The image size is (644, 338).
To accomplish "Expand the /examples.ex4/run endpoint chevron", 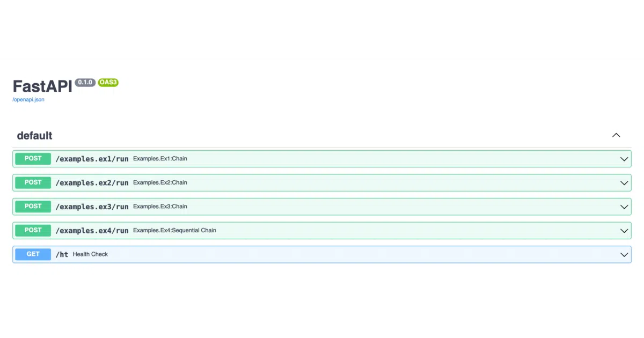I will coord(624,231).
